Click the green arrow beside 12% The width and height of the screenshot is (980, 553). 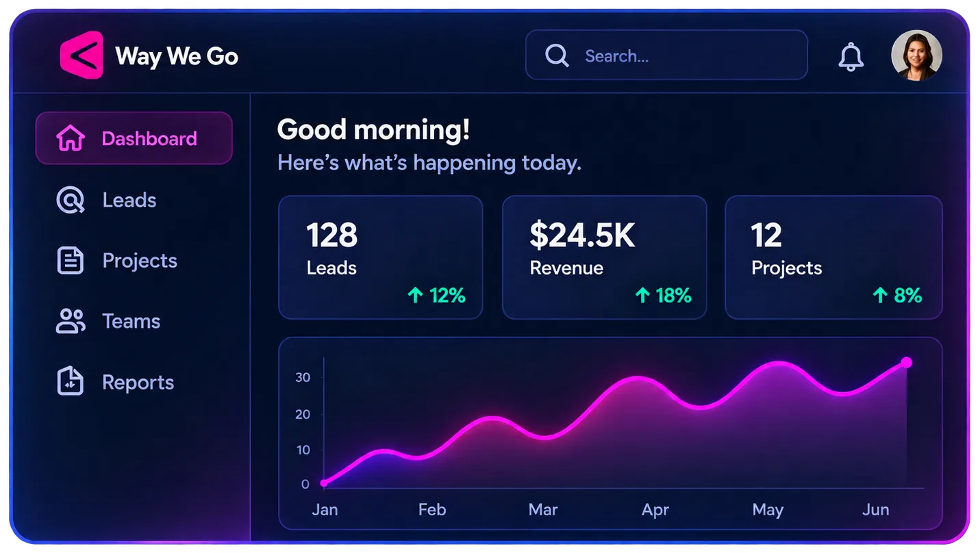[415, 295]
